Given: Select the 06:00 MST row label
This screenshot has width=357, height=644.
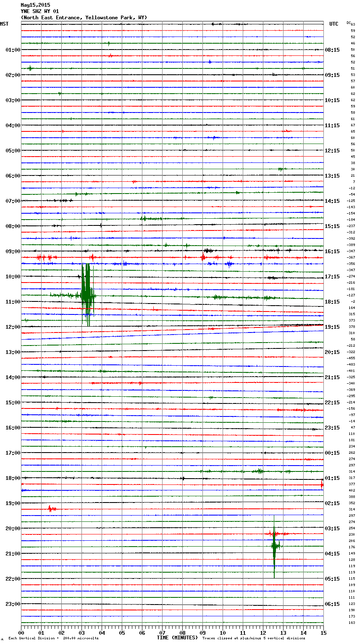Looking at the screenshot, I should coord(13,176).
